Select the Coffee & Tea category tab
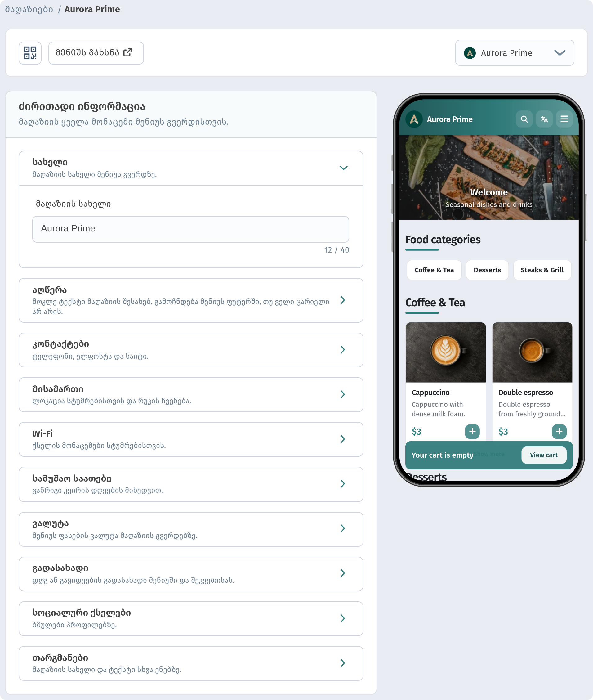This screenshot has width=593, height=700. point(434,270)
